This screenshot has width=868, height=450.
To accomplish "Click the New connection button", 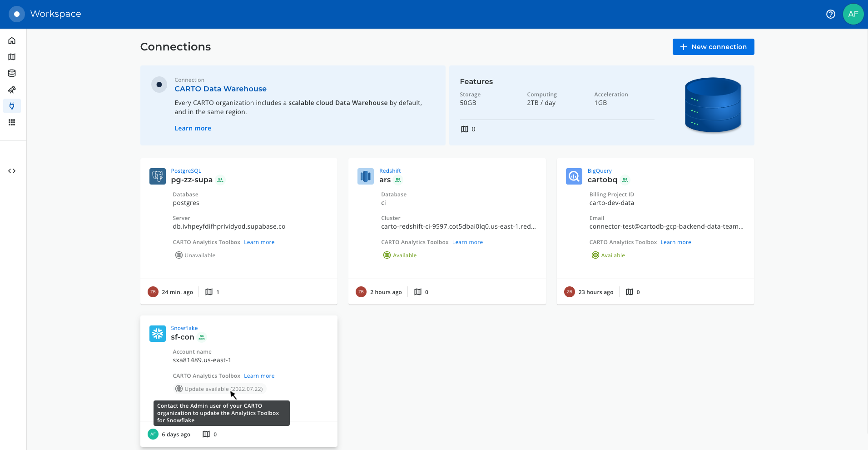I will pos(713,47).
